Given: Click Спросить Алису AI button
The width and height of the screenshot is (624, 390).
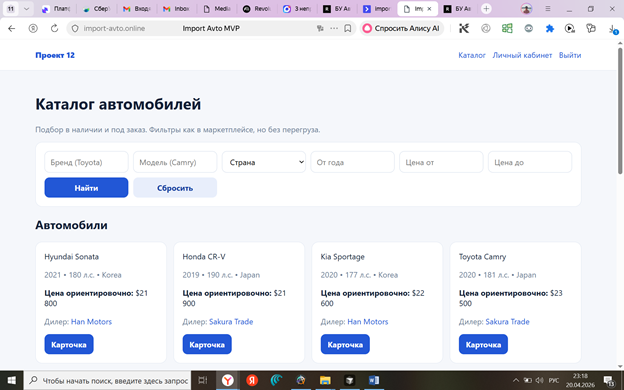Looking at the screenshot, I should click(x=402, y=28).
